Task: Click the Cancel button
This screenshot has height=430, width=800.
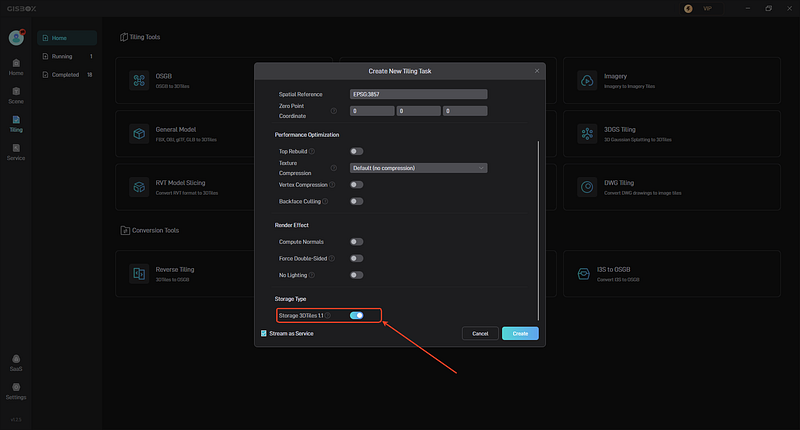Action: pos(480,333)
